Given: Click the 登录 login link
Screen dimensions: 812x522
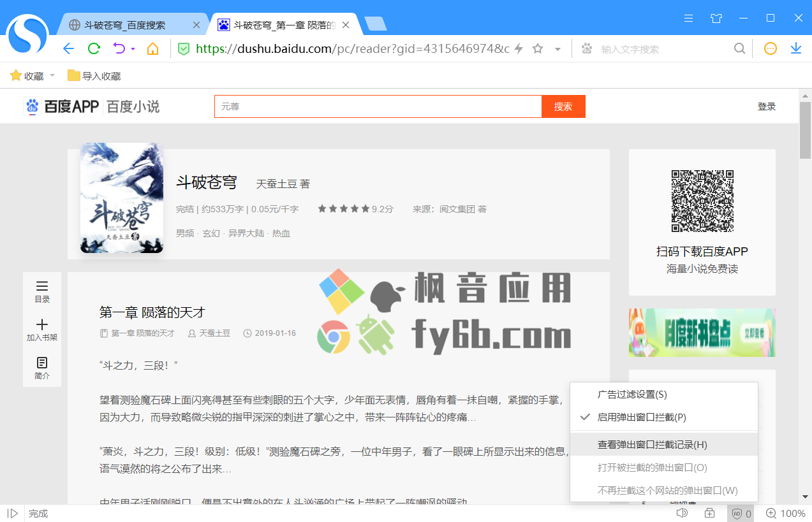Looking at the screenshot, I should (x=767, y=106).
